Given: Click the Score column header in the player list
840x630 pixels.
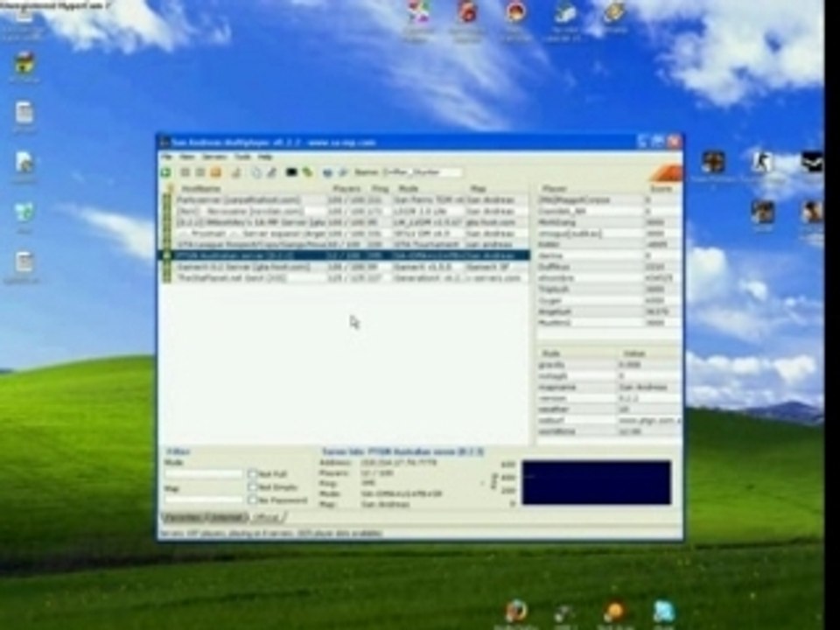Looking at the screenshot, I should [x=662, y=189].
